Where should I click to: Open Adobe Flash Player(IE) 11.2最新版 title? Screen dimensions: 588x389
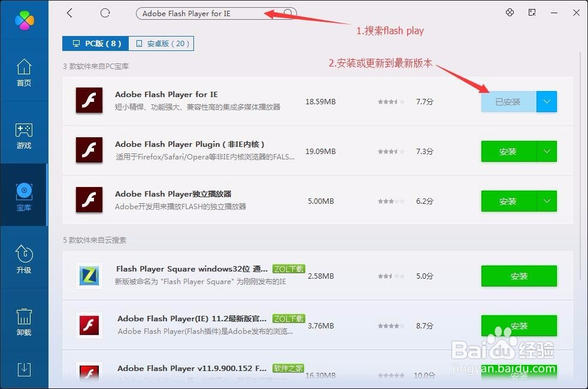[192, 319]
